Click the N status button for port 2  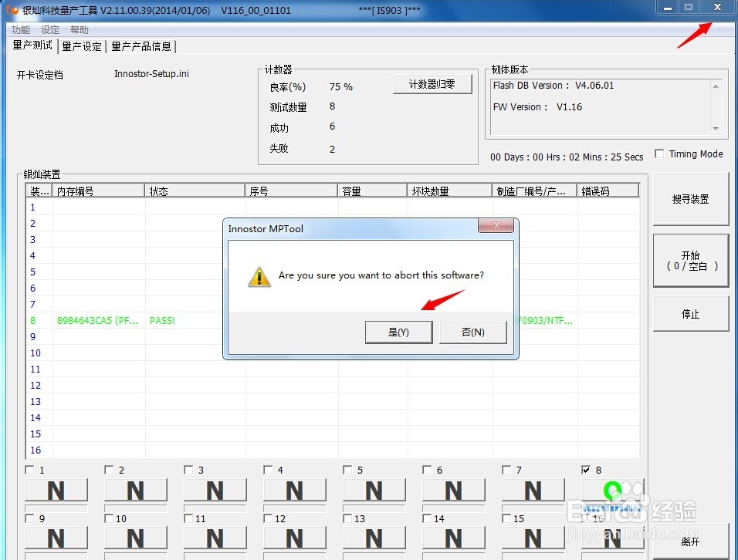pyautogui.click(x=136, y=491)
